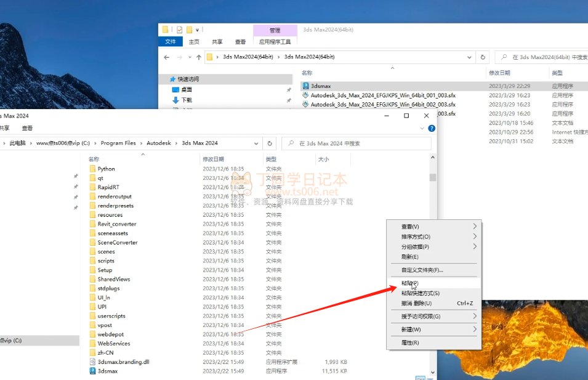Screen dimensions: 588x380
Task: Click the 3dsmax application icon in back window
Action: (x=306, y=86)
